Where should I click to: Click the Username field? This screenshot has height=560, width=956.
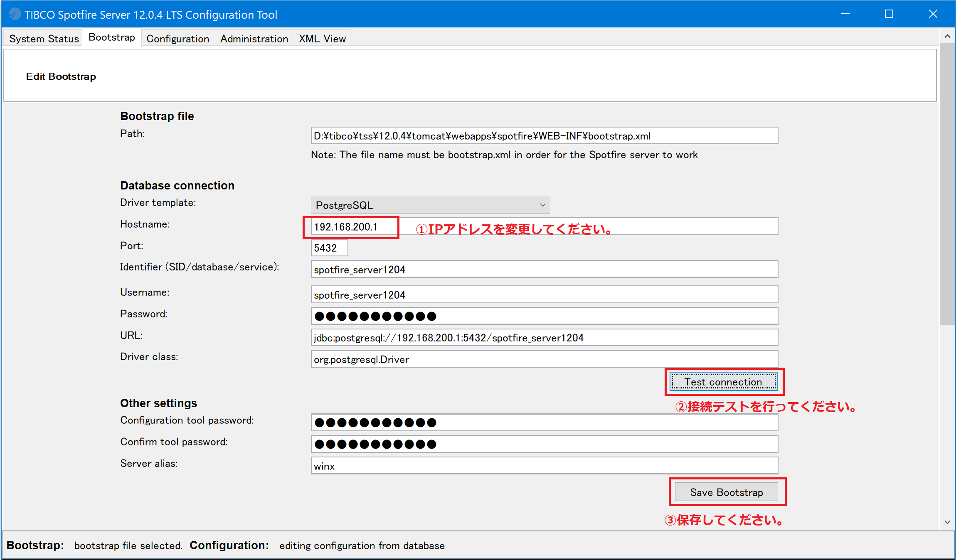545,295
